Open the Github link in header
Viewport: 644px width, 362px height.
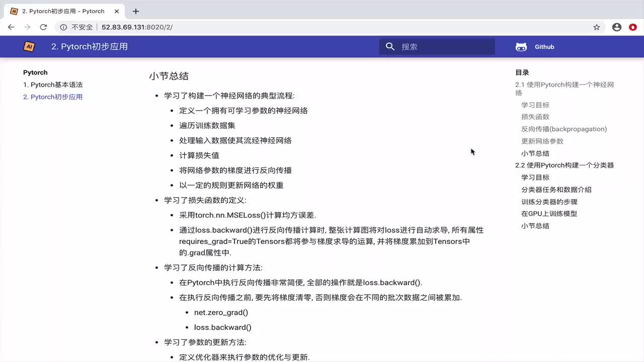544,47
